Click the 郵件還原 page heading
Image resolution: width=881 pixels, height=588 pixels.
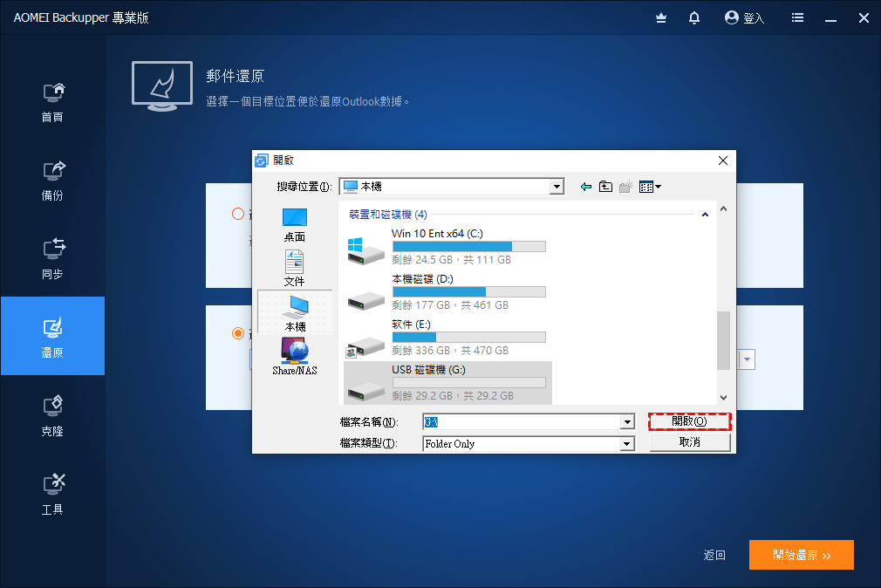(x=235, y=76)
